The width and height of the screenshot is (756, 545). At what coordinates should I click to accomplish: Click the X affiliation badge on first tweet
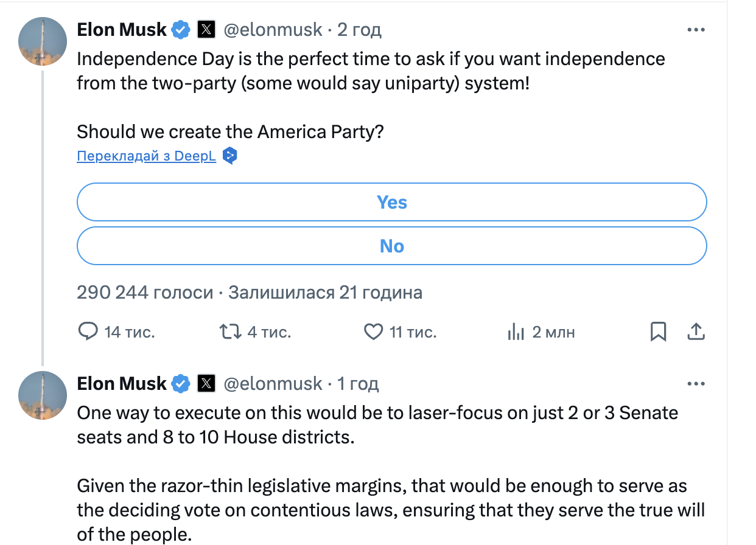207,29
